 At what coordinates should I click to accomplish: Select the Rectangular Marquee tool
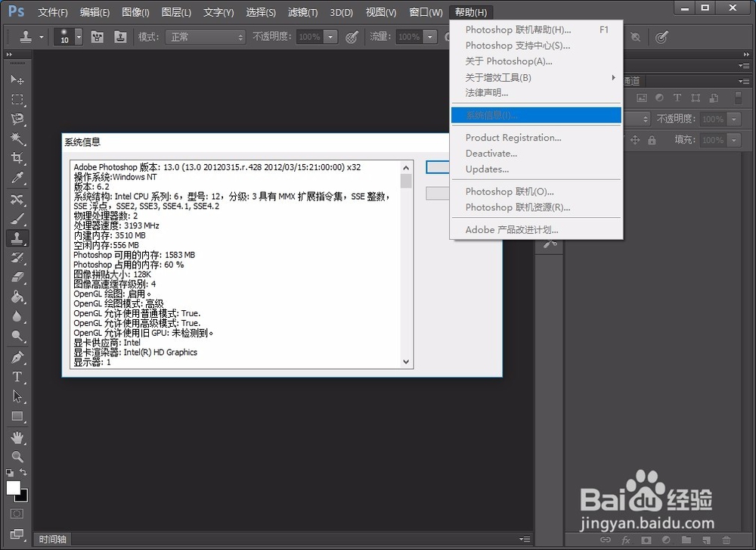[17, 99]
